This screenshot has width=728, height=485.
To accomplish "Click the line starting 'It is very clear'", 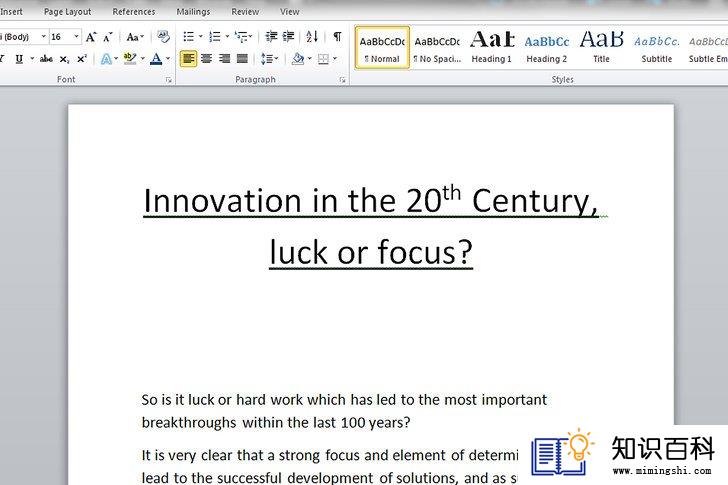I will tap(329, 455).
